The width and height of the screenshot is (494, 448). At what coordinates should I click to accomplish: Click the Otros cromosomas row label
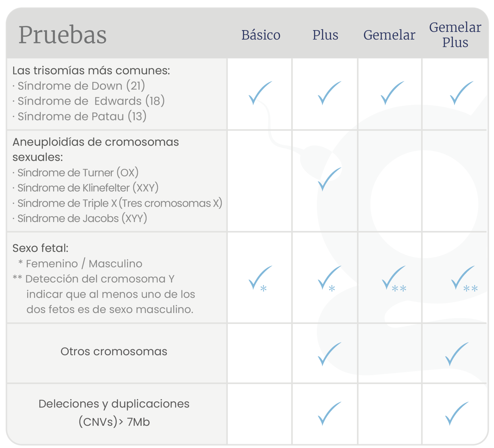click(114, 352)
